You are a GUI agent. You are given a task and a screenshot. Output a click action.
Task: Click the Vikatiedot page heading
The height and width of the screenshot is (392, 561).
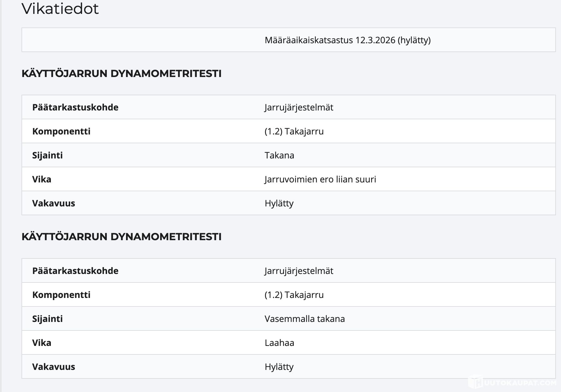pyautogui.click(x=60, y=9)
